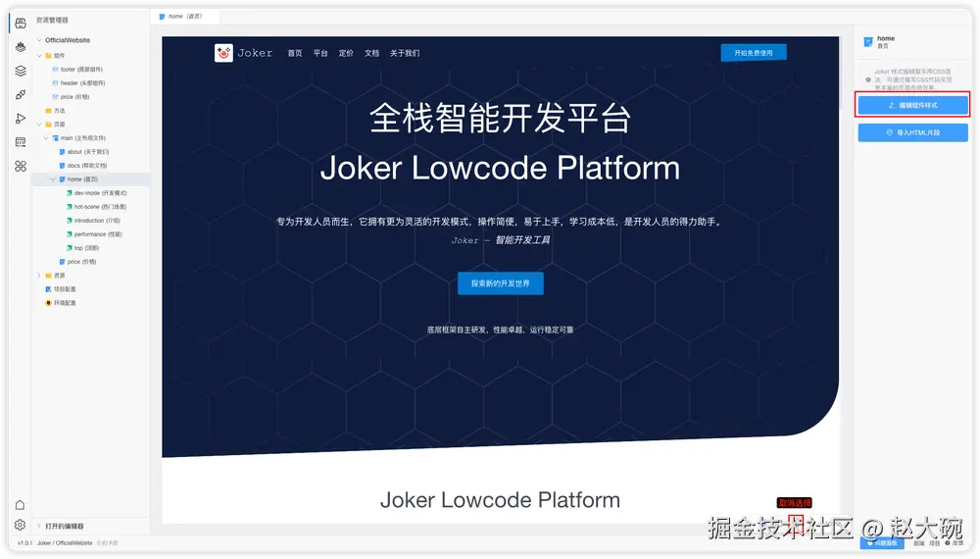Collapse the 组件 folder

[39, 56]
